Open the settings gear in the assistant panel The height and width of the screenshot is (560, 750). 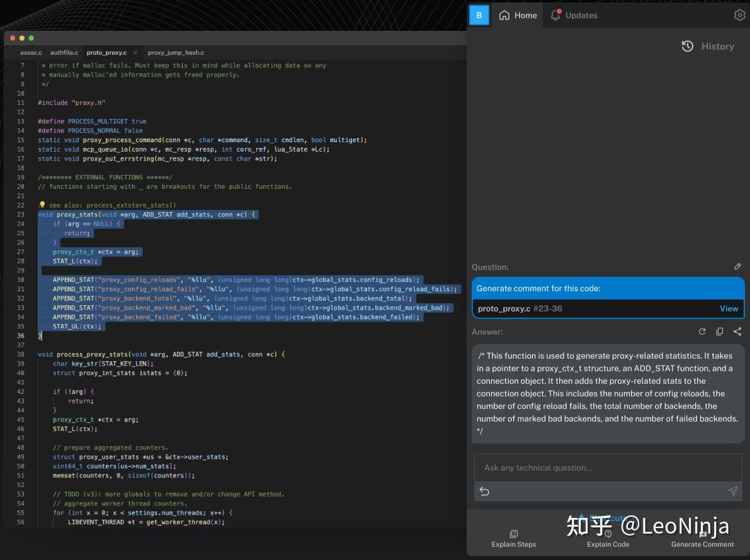[x=739, y=15]
